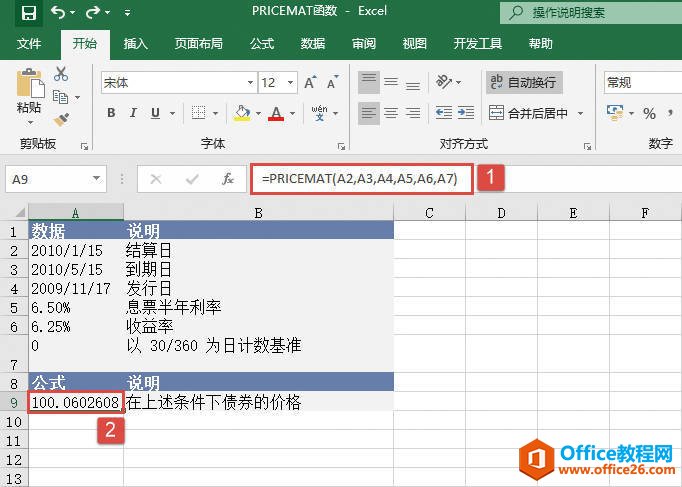
Task: Increase font size with the large A
Action: pos(310,82)
